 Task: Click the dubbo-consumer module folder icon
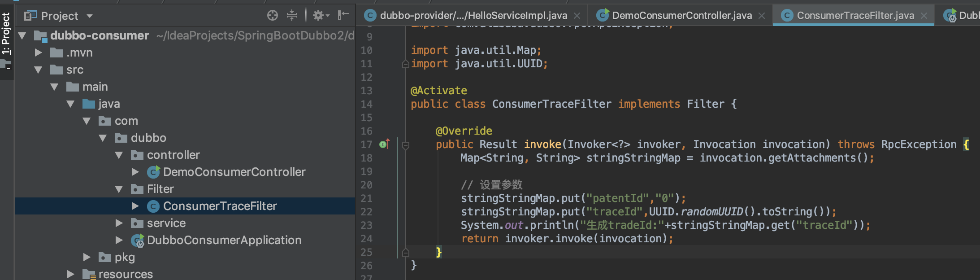pos(40,36)
